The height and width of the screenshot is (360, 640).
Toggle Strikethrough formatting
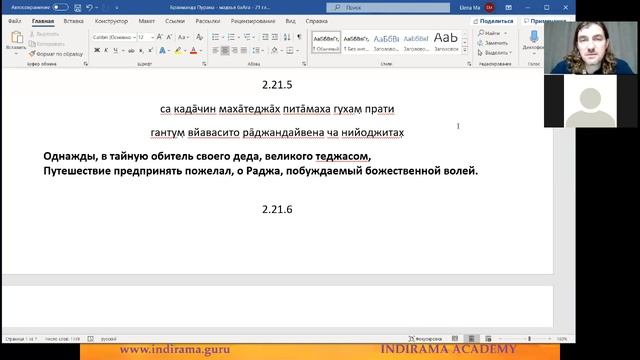pos(131,51)
